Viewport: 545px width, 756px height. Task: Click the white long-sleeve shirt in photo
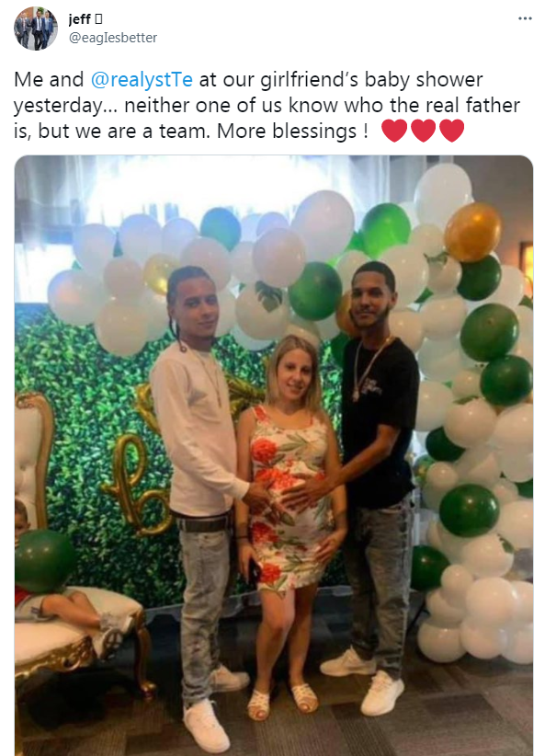click(x=200, y=430)
